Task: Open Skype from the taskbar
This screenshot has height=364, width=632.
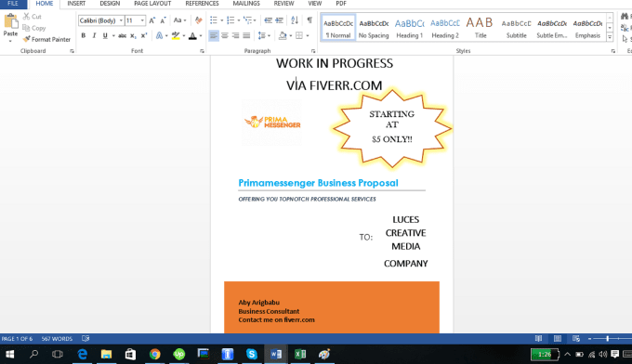Action: coord(252,354)
